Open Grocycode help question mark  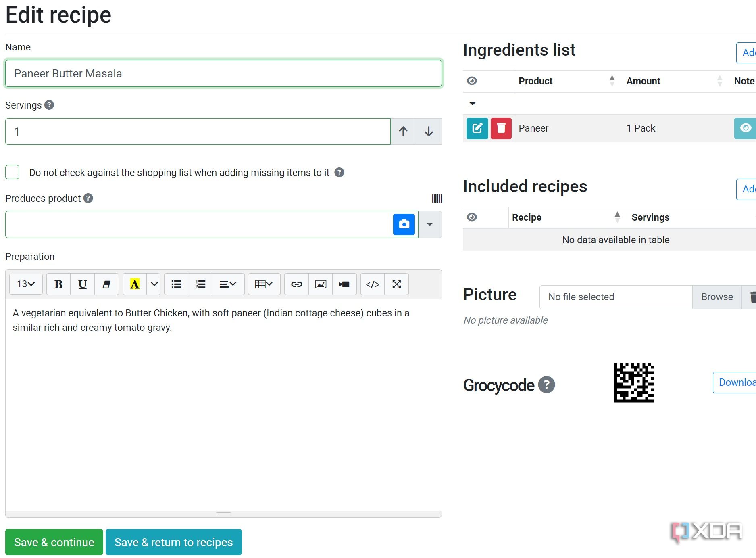[x=547, y=385]
